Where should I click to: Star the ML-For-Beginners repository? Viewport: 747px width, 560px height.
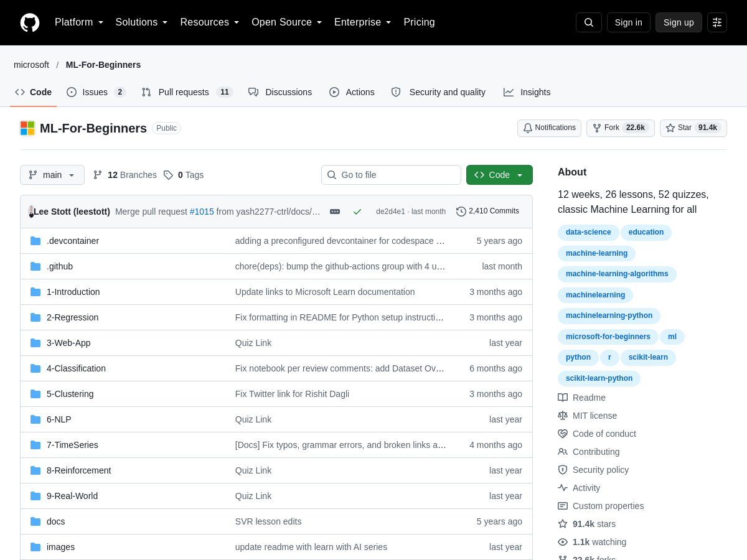coord(693,128)
